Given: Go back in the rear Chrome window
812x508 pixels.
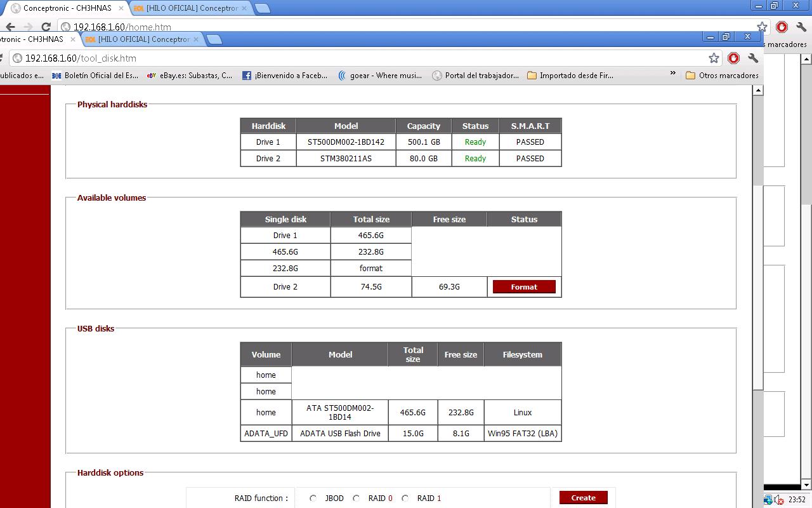Looking at the screenshot, I should click(x=10, y=27).
